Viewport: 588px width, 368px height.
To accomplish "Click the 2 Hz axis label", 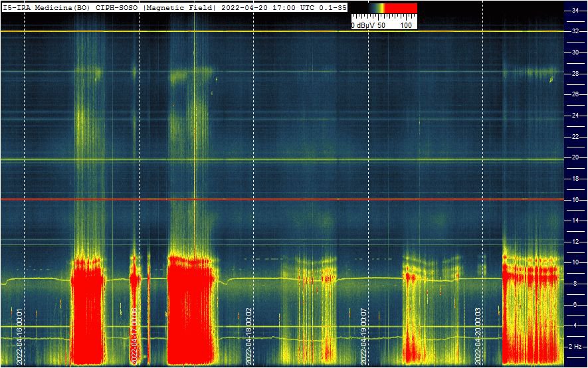I will click(577, 347).
